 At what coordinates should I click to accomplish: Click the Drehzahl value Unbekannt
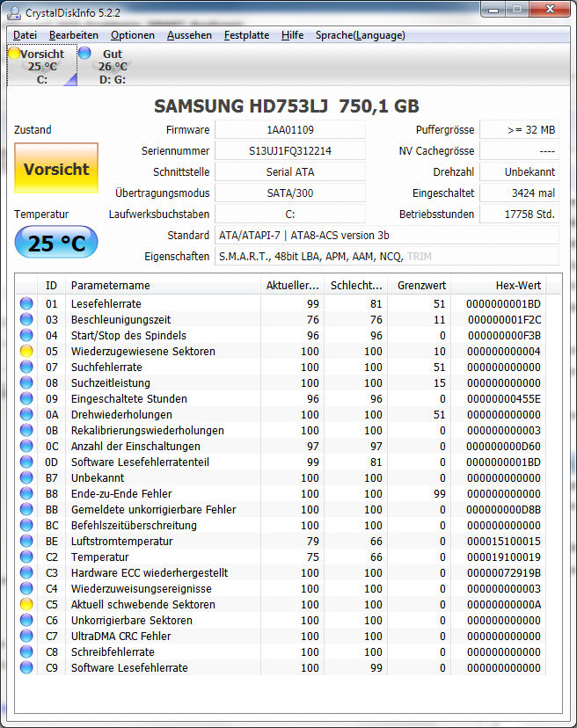[519, 172]
